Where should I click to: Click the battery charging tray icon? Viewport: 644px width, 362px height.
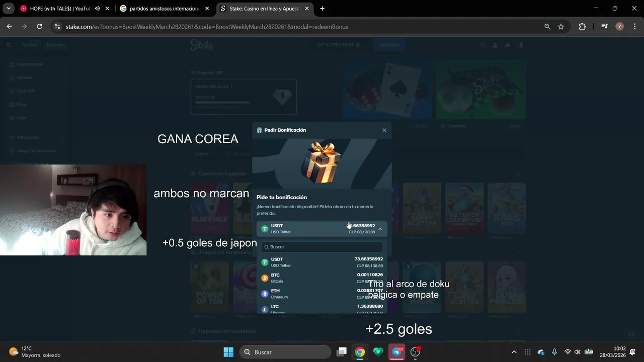pos(588,352)
